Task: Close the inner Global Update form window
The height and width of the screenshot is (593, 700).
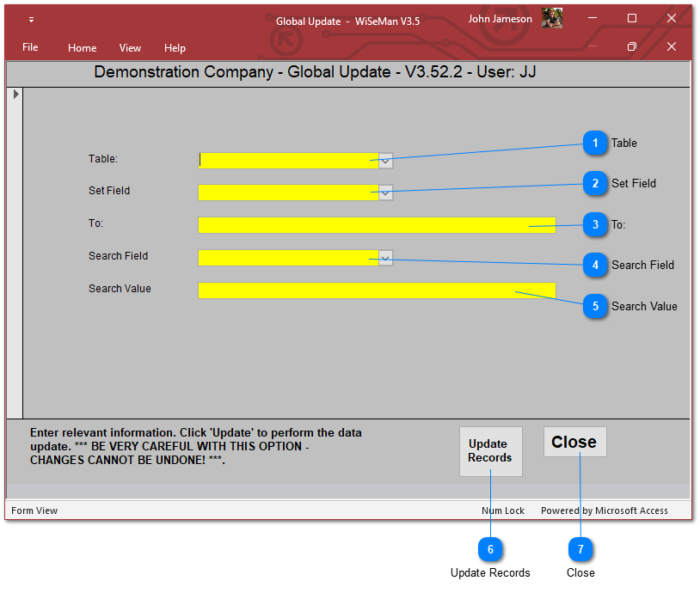Action: (672, 46)
